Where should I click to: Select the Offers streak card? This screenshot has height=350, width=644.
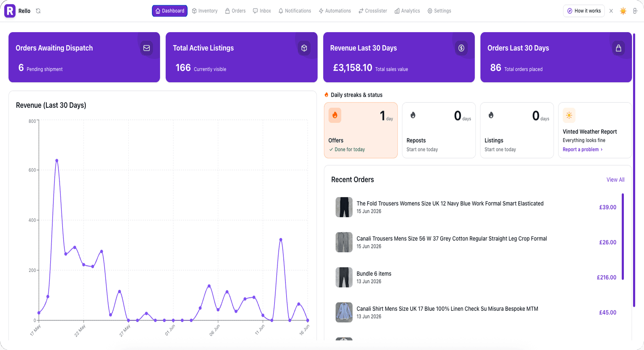[361, 130]
